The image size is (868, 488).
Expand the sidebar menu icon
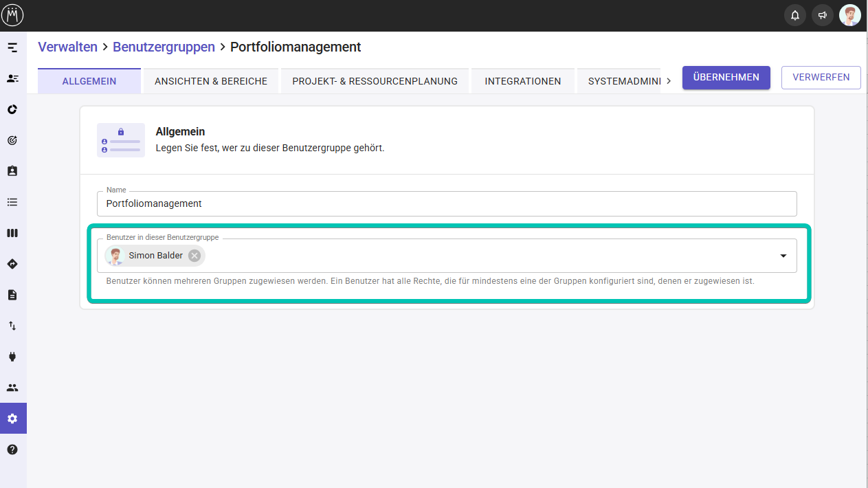12,47
